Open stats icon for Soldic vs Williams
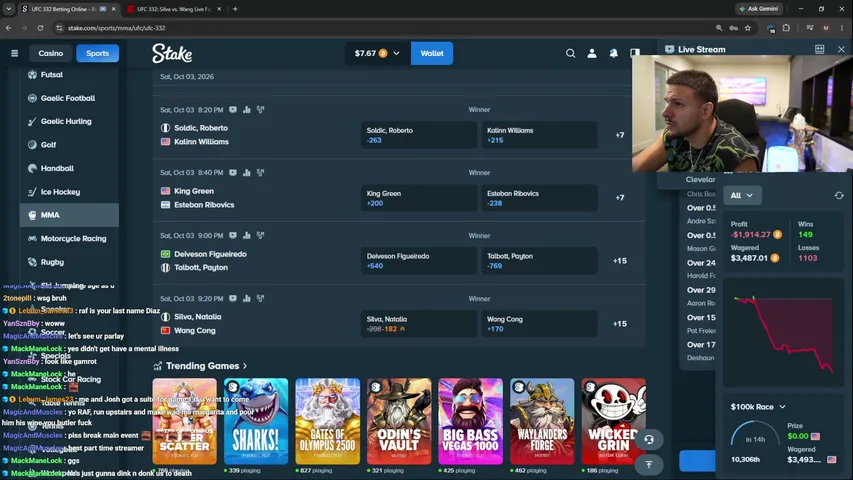Image resolution: width=853 pixels, height=480 pixels. [246, 110]
